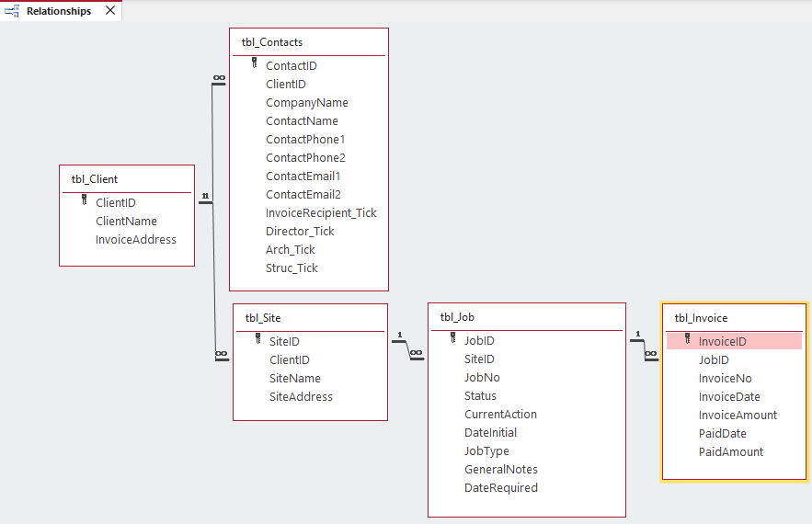
Task: Click the PaidAmount field in tbl_Invoice
Action: coord(731,451)
